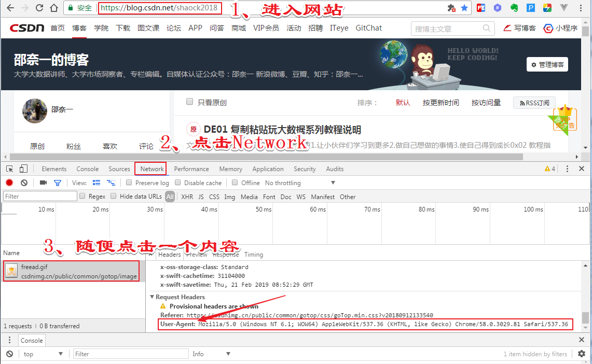592x364 pixels.
Task: Click blogger avatar thumbnail 邵奈一
Action: pos(35,111)
